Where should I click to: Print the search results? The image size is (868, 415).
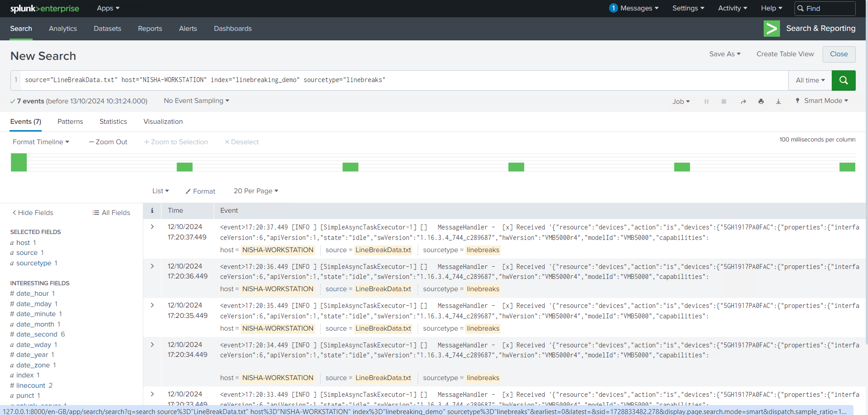coord(761,102)
